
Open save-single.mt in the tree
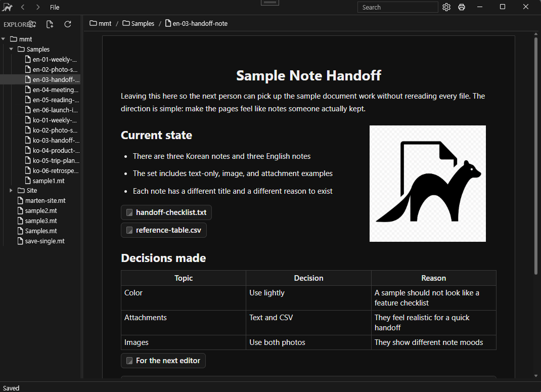41,241
